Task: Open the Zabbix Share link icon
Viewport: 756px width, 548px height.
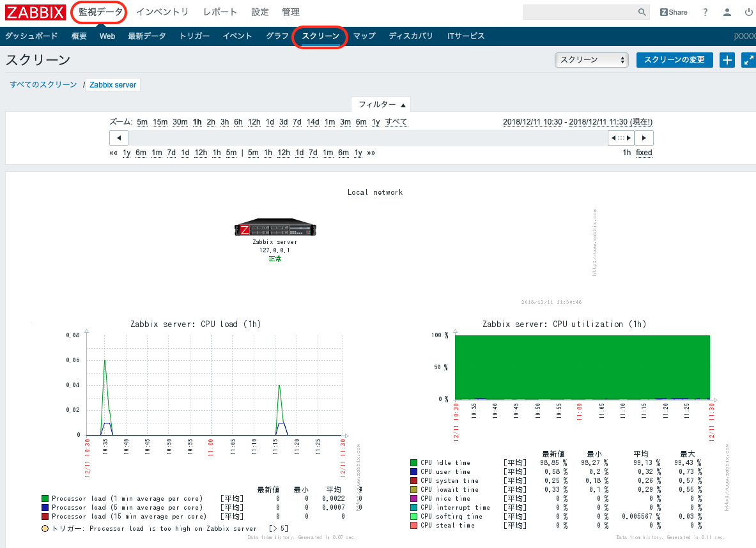Action: coord(674,12)
